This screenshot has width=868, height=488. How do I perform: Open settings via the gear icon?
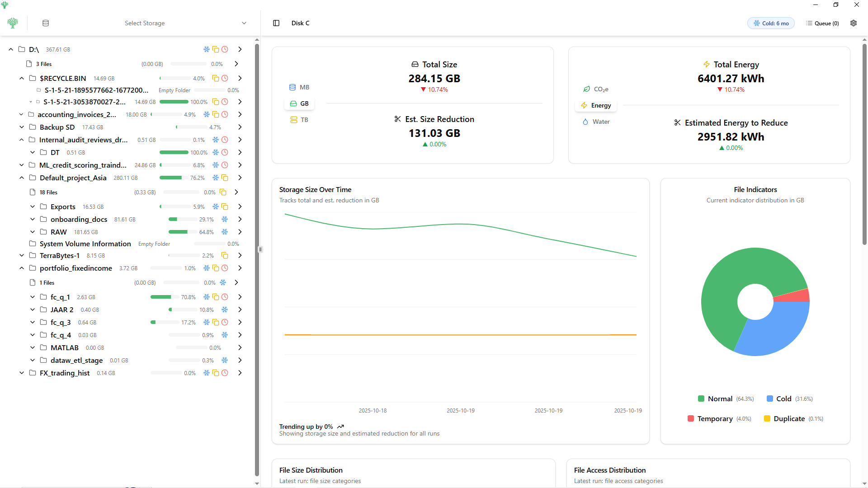click(854, 23)
